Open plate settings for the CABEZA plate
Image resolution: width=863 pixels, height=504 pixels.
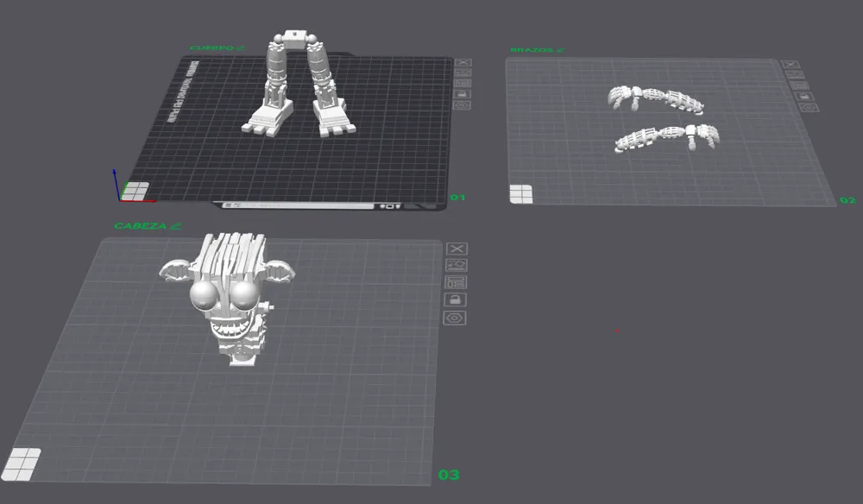click(457, 281)
